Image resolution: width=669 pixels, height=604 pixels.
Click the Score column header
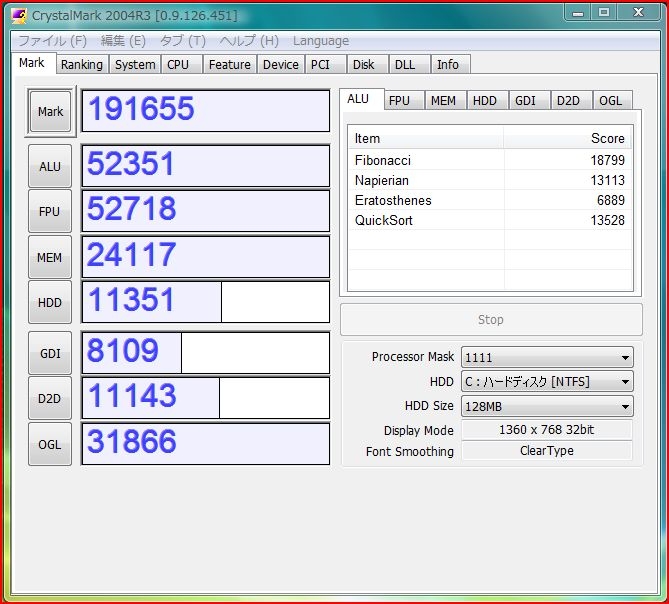click(x=567, y=138)
